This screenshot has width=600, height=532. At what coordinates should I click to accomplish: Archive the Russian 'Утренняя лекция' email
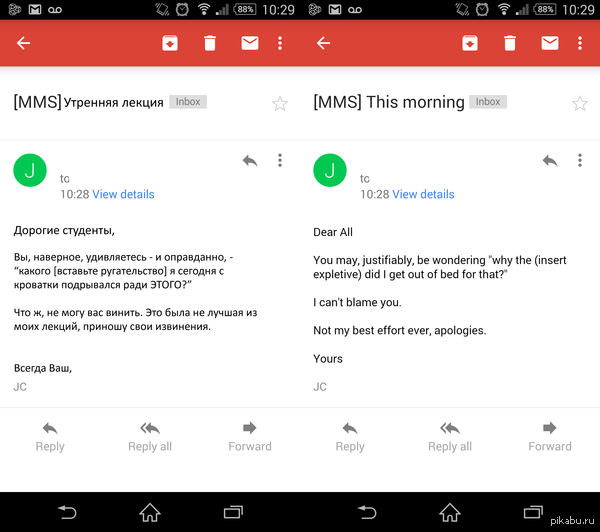[170, 43]
